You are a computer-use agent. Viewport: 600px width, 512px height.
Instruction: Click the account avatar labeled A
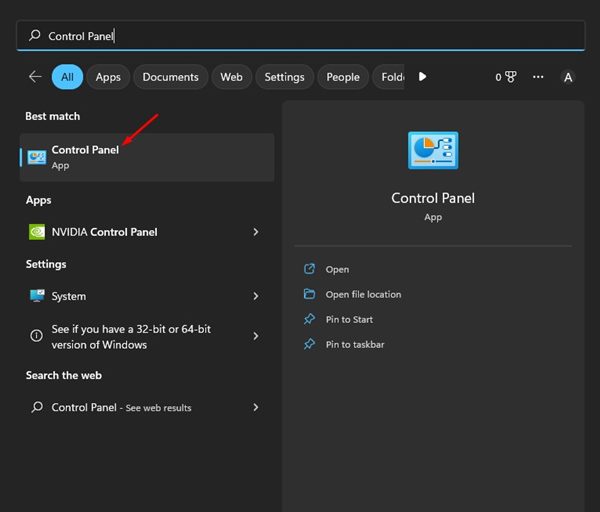click(x=568, y=77)
